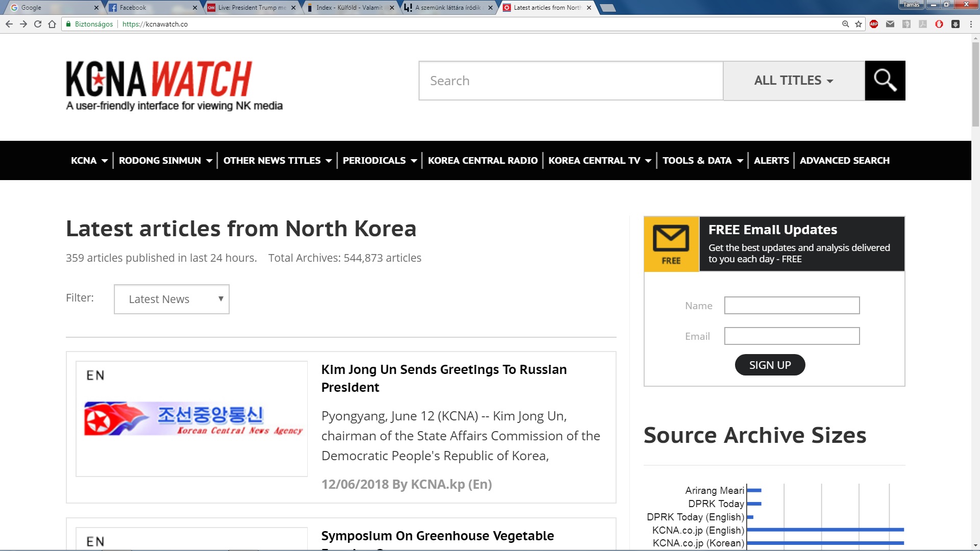Expand the OTHER NEWS TITLES menu
This screenshot has height=551, width=980.
point(277,160)
